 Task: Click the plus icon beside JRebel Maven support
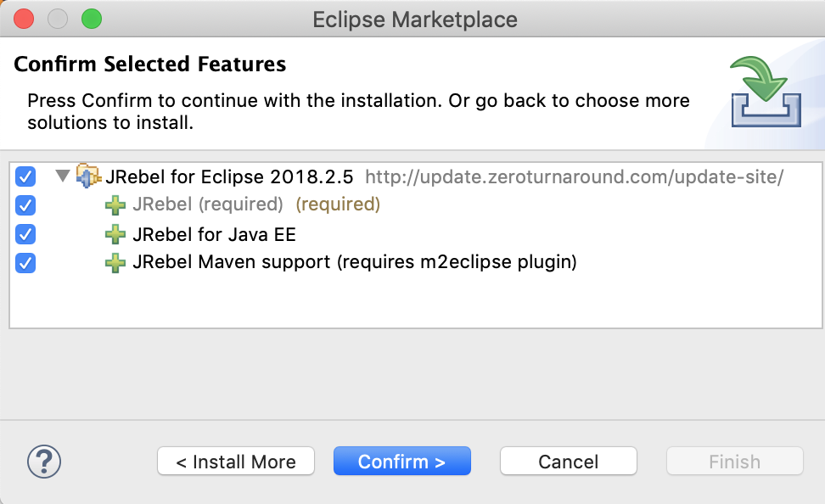[x=115, y=263]
